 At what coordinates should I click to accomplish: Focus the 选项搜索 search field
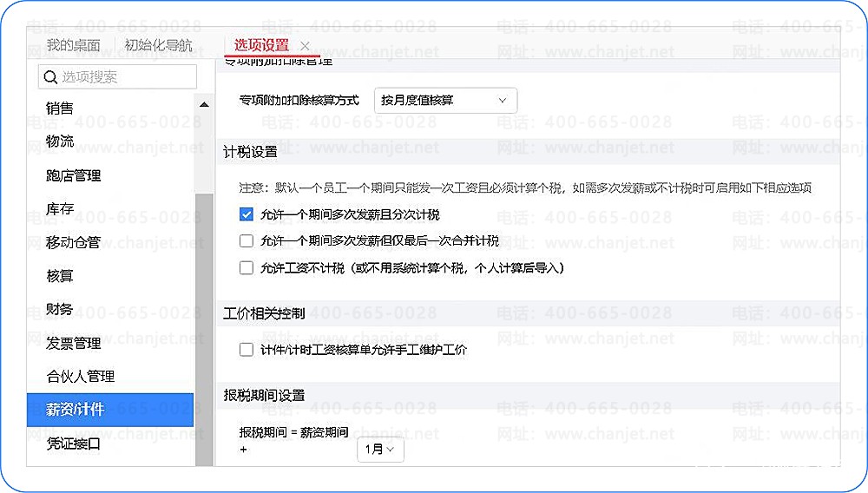117,77
